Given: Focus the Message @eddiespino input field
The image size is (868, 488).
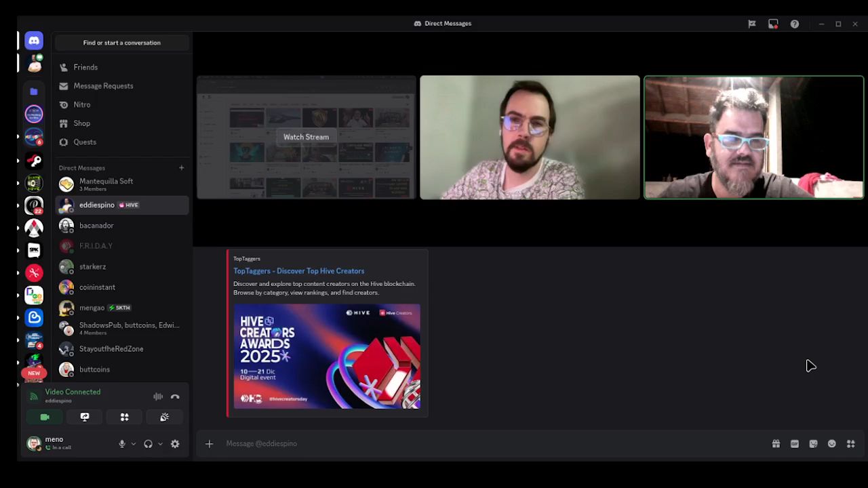Looking at the screenshot, I should 495,444.
